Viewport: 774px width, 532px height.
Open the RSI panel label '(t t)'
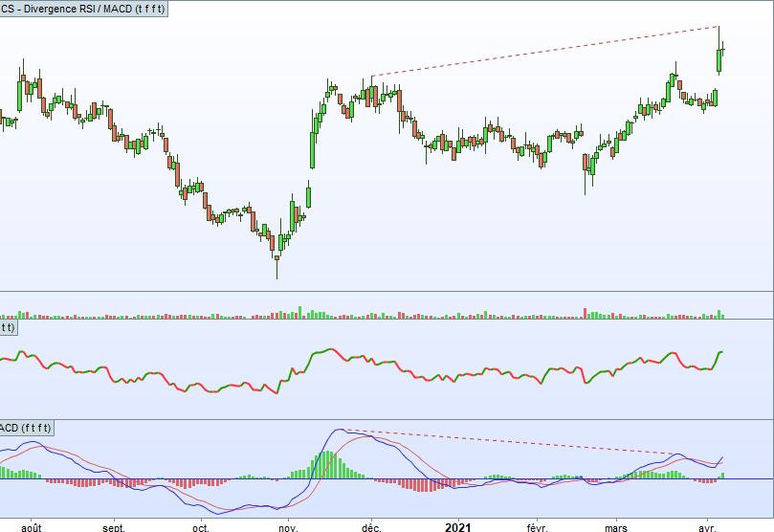(x=8, y=327)
